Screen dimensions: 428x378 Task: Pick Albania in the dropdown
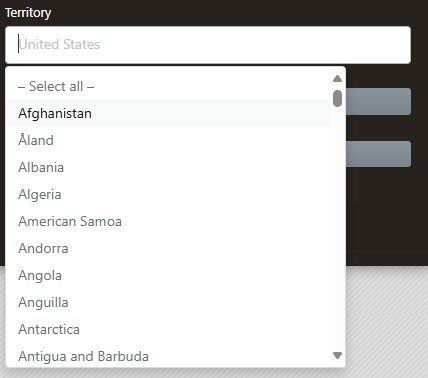click(168, 167)
